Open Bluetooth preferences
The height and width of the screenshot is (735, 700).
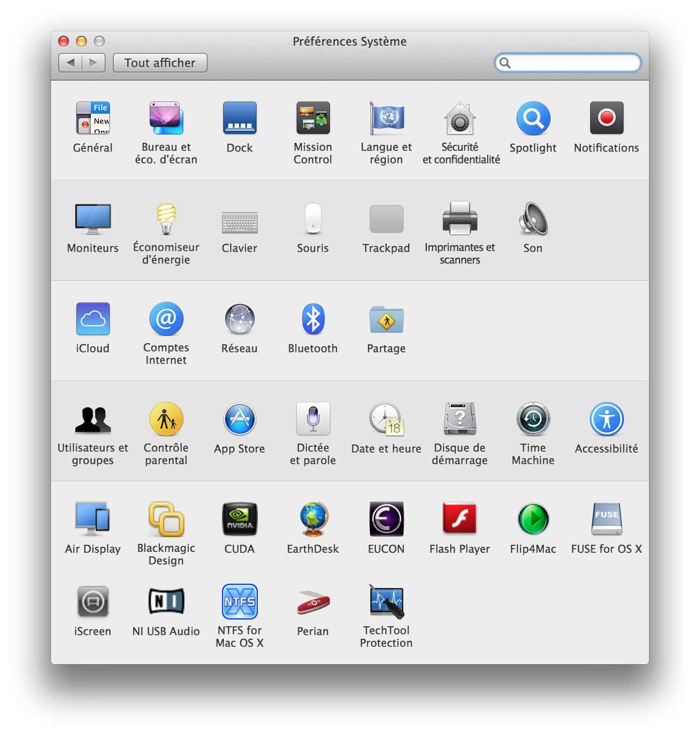click(x=313, y=319)
